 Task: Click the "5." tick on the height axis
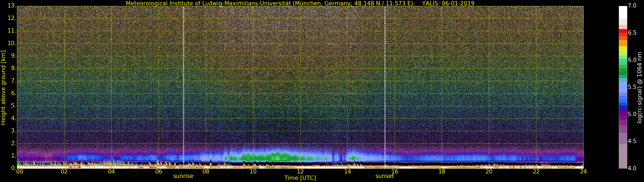[13, 106]
